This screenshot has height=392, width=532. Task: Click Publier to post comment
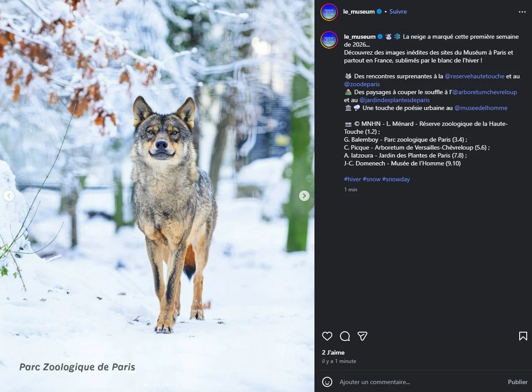(x=517, y=382)
